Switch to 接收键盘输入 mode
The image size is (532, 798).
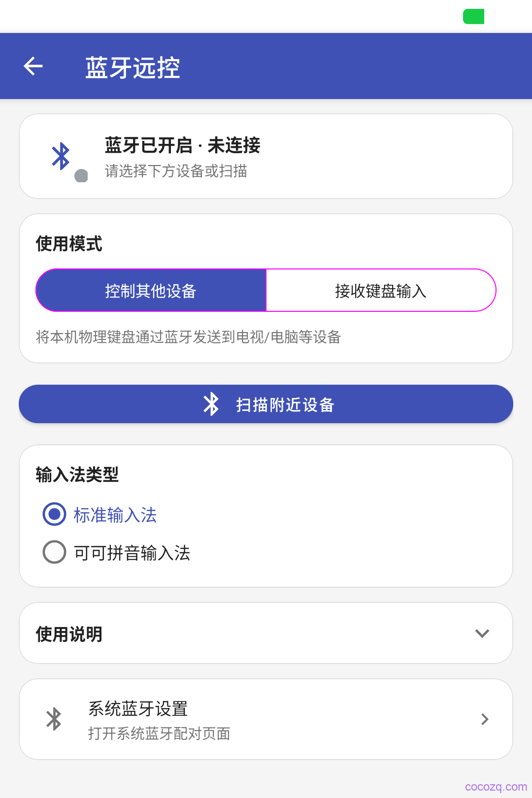[x=381, y=290]
